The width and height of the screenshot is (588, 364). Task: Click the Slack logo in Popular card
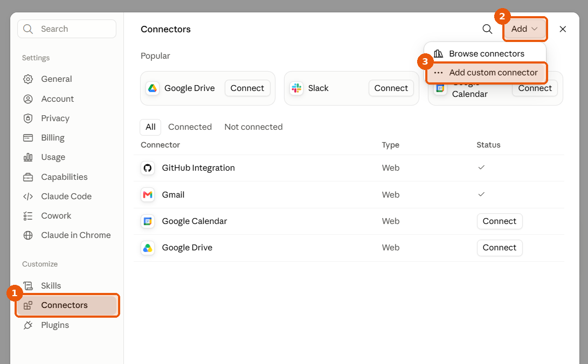[296, 88]
